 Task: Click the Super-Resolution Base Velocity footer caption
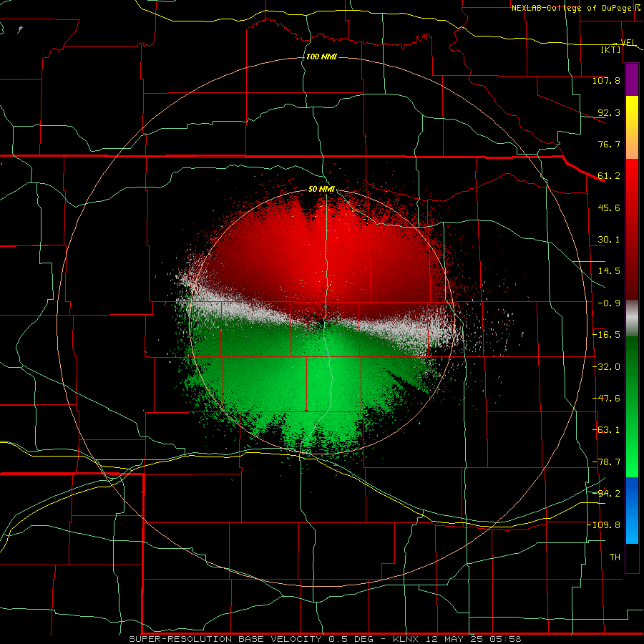click(x=325, y=639)
